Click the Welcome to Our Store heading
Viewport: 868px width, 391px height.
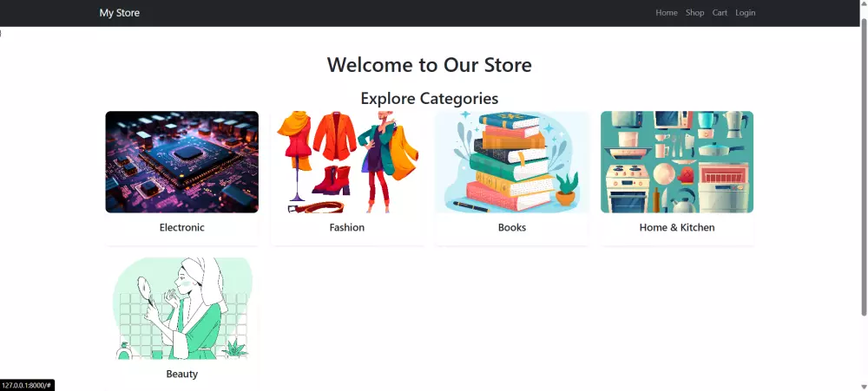coord(429,65)
